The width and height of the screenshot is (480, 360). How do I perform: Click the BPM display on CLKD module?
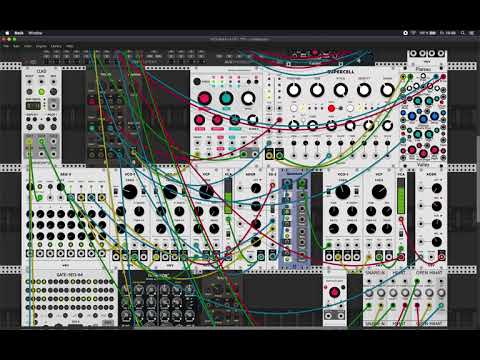pyautogui.click(x=33, y=106)
